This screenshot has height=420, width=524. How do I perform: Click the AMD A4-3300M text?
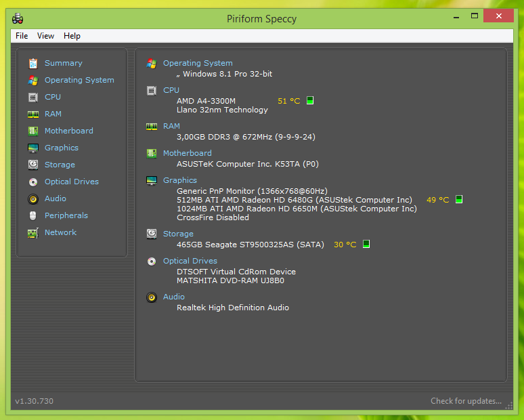pyautogui.click(x=206, y=101)
